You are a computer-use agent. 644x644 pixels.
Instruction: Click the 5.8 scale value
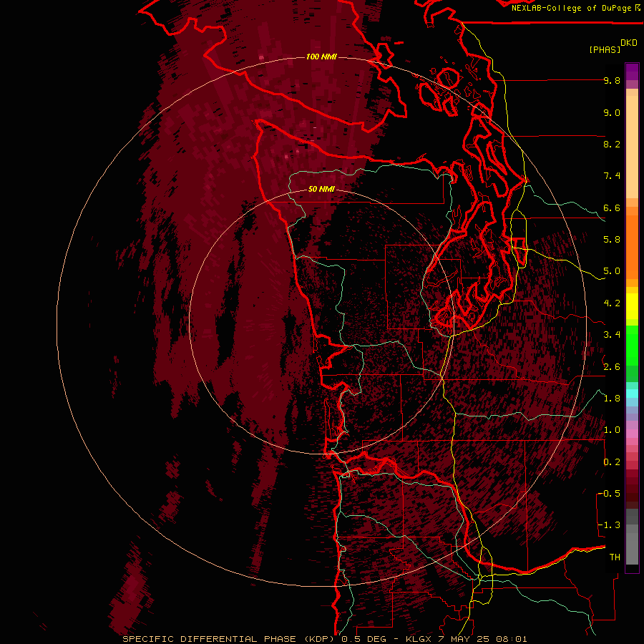[x=612, y=240]
